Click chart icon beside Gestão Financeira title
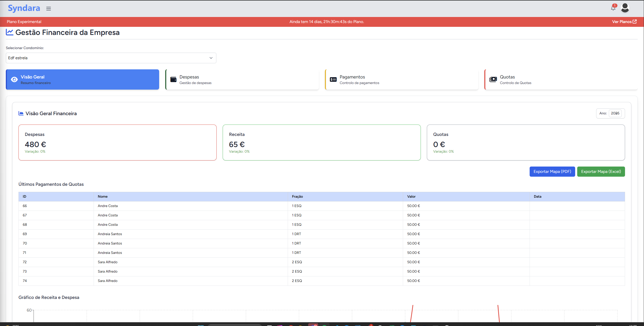Viewport: 644px width, 326px height. (9, 32)
